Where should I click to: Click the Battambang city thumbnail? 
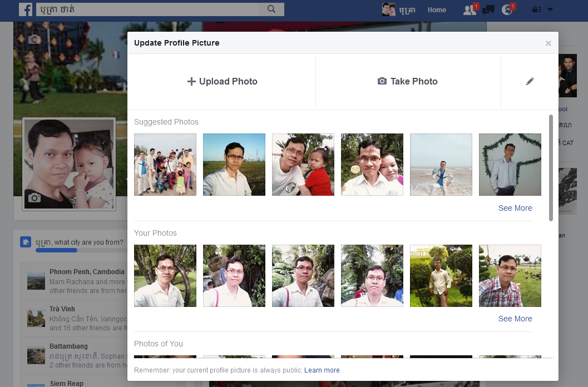pos(36,355)
